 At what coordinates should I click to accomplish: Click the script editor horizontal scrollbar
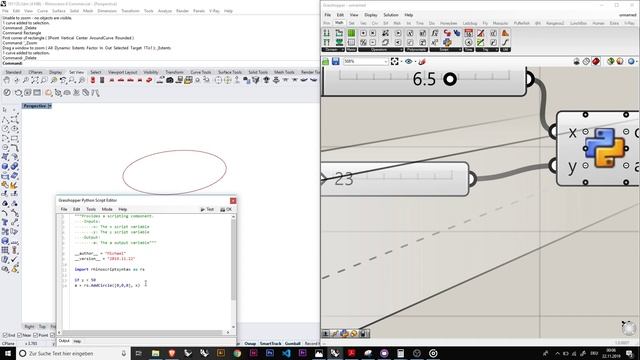(x=143, y=332)
